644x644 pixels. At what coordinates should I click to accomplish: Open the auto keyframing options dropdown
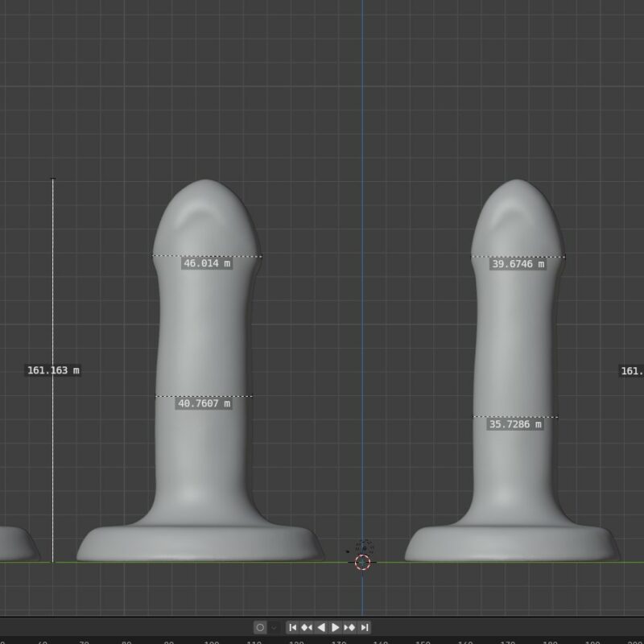point(274,627)
